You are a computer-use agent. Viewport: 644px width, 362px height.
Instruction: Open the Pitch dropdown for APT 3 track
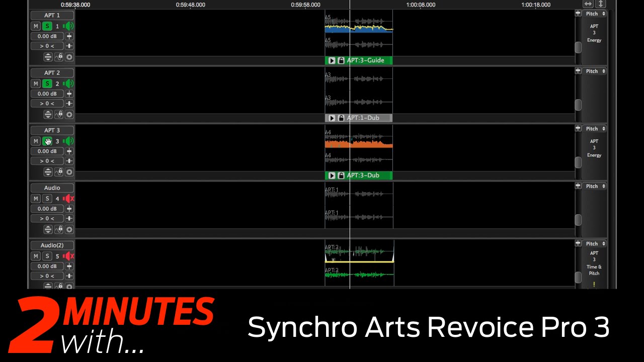(x=595, y=129)
